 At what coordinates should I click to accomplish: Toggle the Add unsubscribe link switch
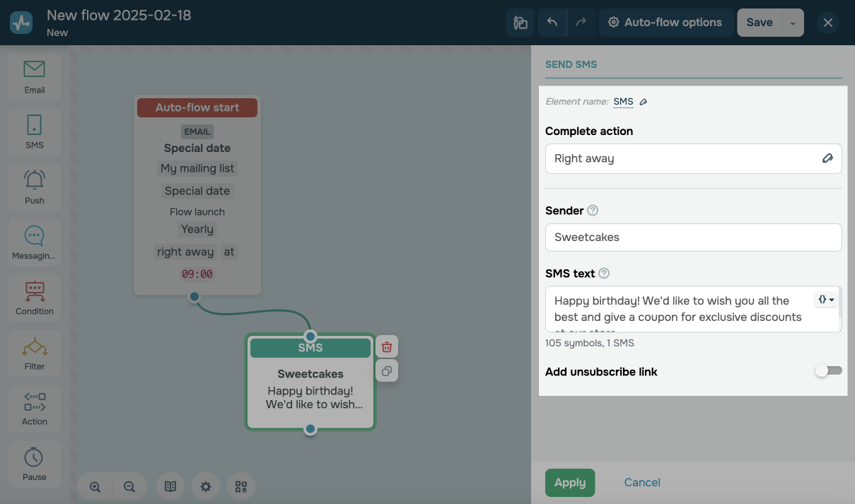pos(828,371)
